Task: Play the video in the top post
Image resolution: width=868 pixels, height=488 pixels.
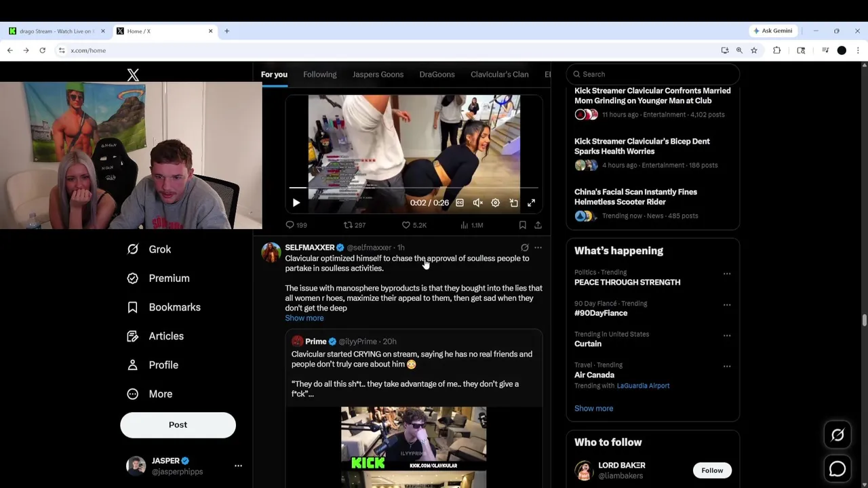Action: click(x=296, y=203)
